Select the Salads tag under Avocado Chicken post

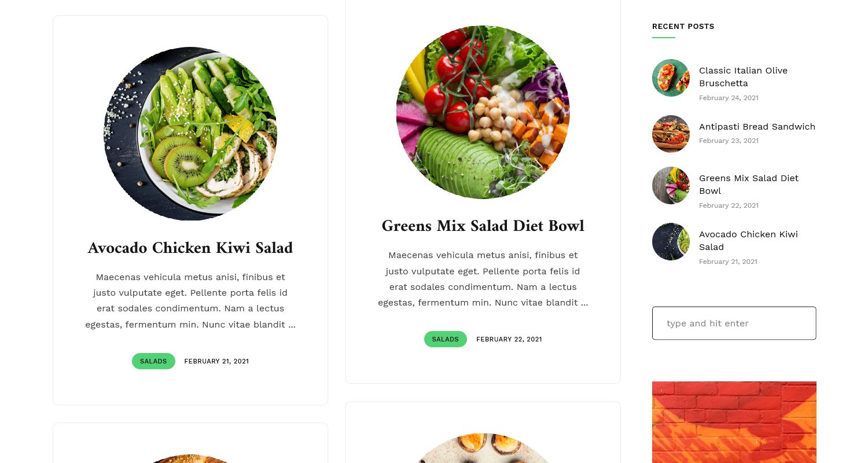pyautogui.click(x=153, y=361)
